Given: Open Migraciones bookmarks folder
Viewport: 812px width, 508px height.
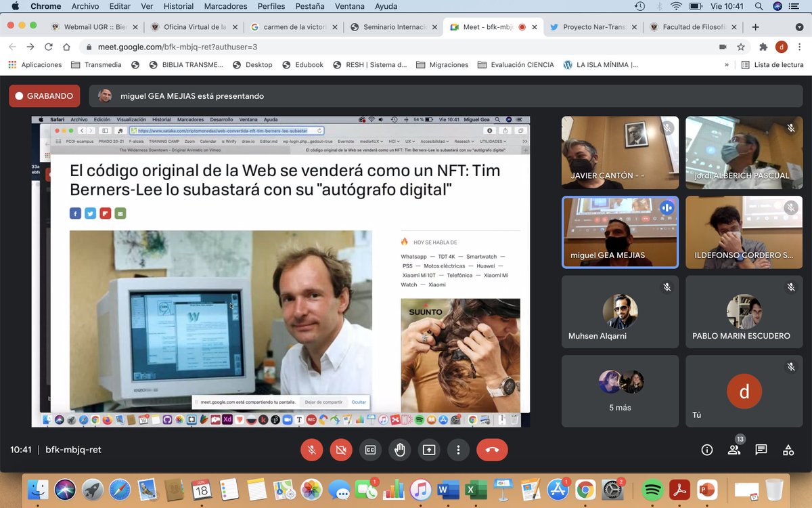Looking at the screenshot, I should [x=442, y=65].
